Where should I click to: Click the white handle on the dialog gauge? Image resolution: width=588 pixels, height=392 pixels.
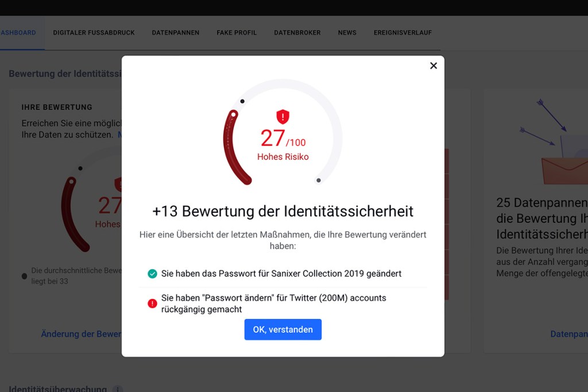[234, 114]
